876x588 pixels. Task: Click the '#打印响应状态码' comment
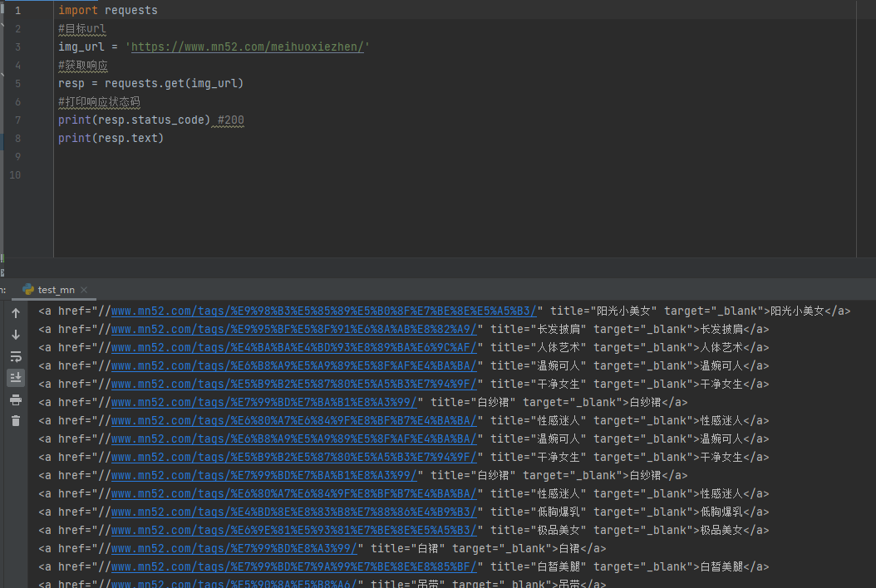pos(99,102)
